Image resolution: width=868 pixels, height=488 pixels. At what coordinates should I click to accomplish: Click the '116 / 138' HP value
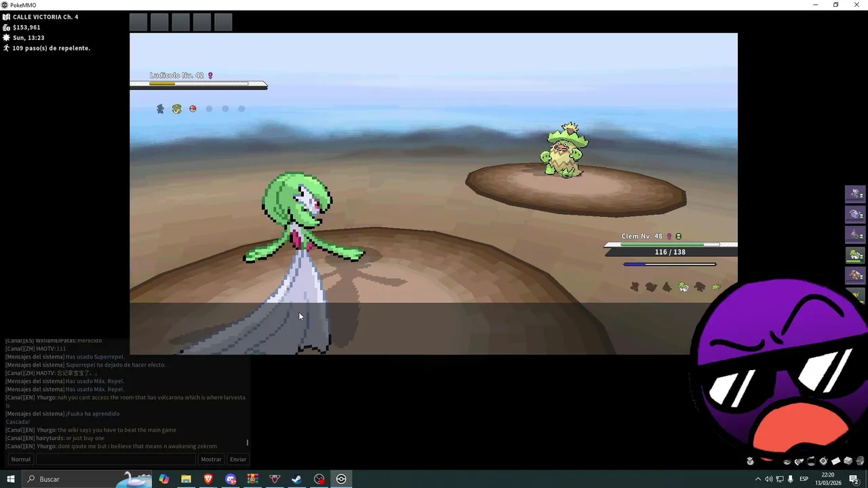click(x=670, y=252)
